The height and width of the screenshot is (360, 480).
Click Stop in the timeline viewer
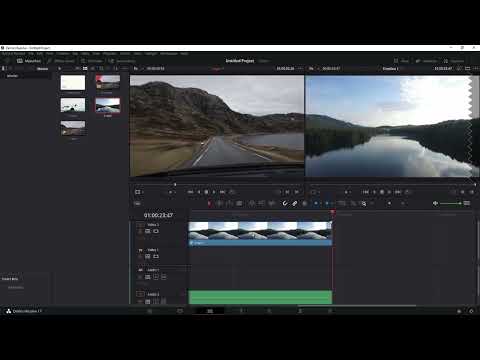click(382, 192)
